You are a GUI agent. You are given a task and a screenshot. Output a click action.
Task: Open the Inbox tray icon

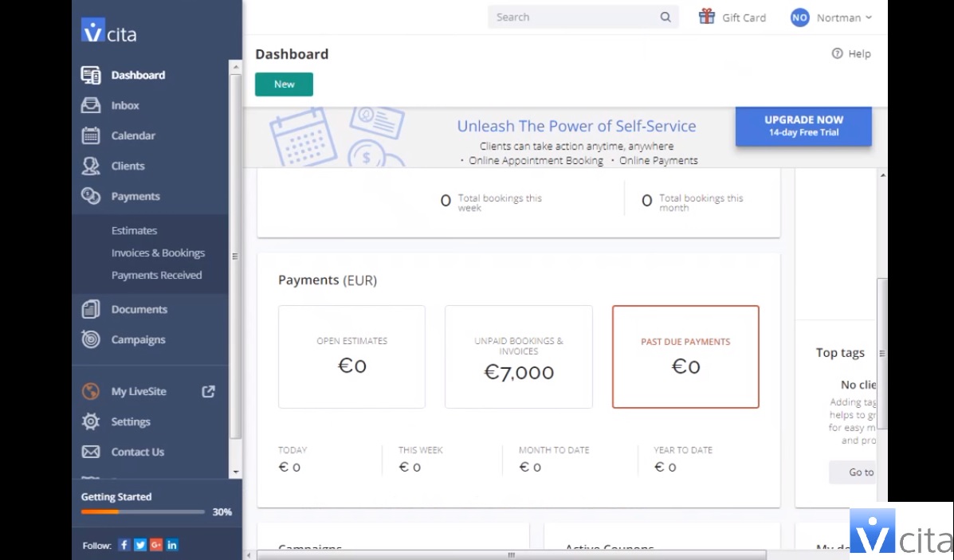coord(91,105)
